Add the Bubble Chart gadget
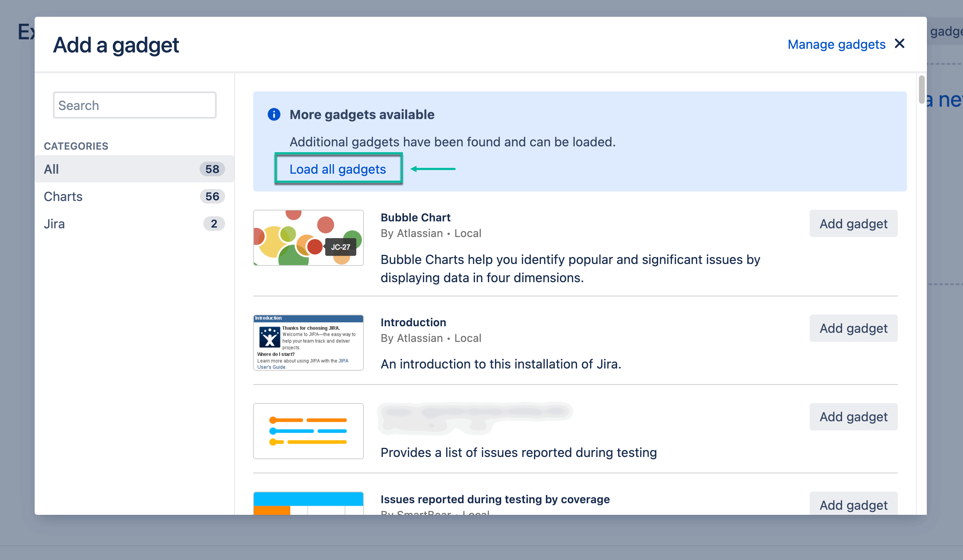 853,224
